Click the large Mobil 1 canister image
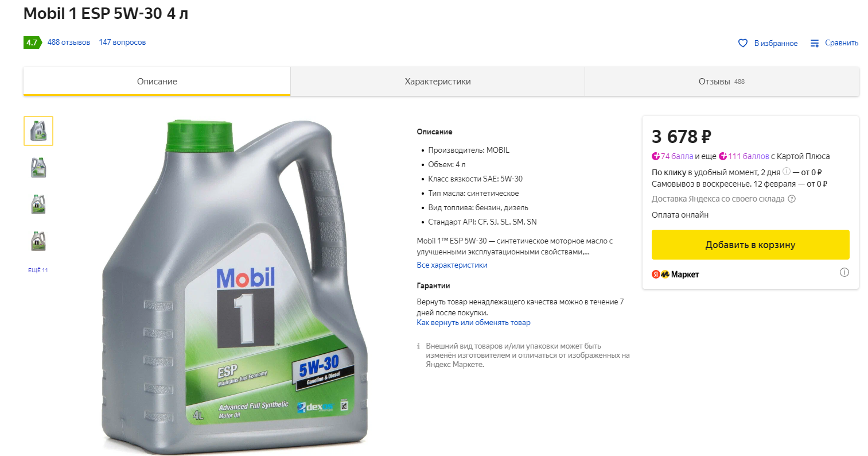Image resolution: width=868 pixels, height=456 pixels. point(234,287)
